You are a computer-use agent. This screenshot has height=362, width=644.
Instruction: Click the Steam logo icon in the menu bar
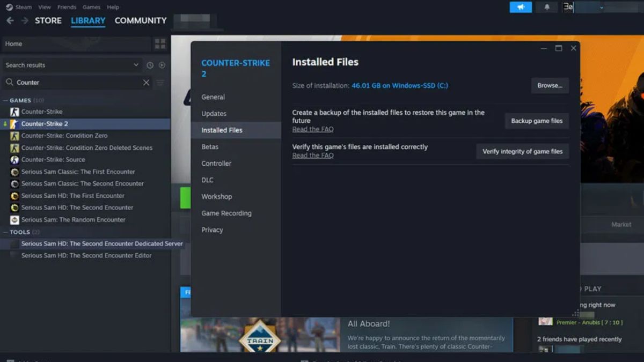[x=9, y=7]
